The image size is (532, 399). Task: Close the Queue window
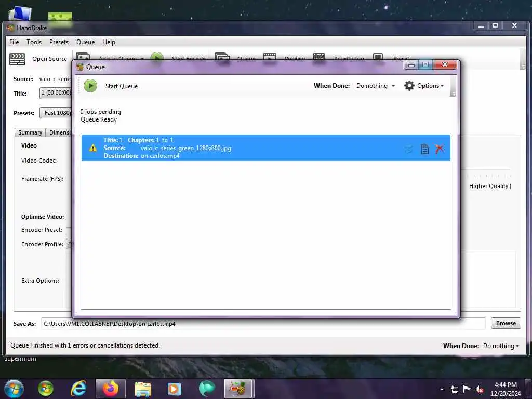pyautogui.click(x=445, y=64)
